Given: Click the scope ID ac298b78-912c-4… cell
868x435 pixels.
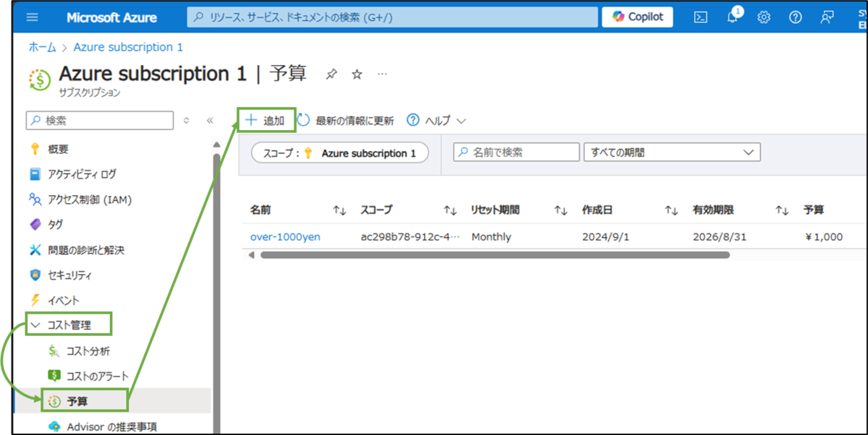Looking at the screenshot, I should click(x=410, y=236).
